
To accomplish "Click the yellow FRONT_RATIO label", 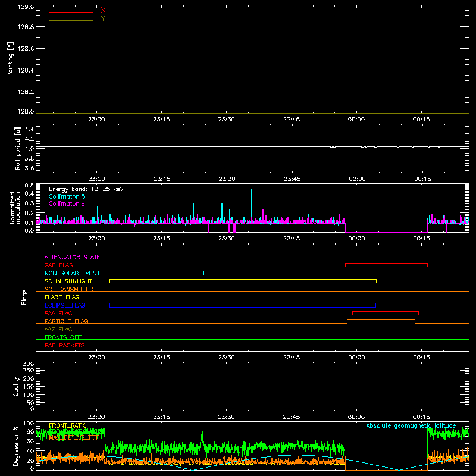I will [68, 425].
